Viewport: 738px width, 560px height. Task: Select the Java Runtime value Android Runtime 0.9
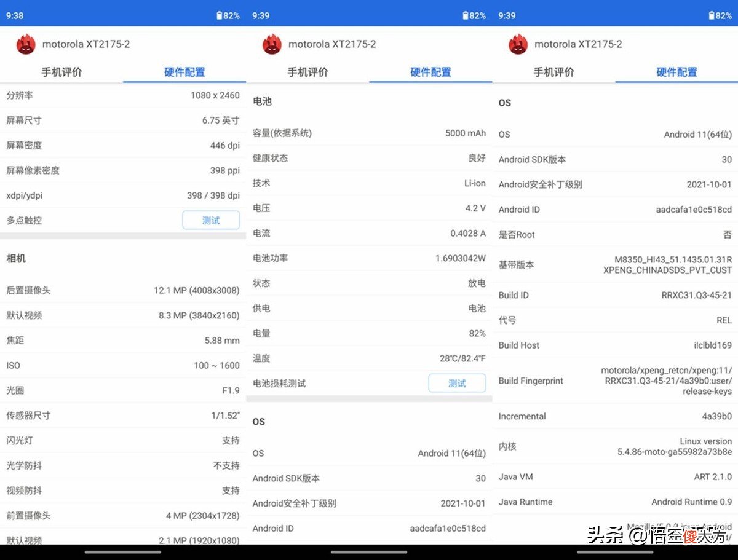click(x=692, y=502)
